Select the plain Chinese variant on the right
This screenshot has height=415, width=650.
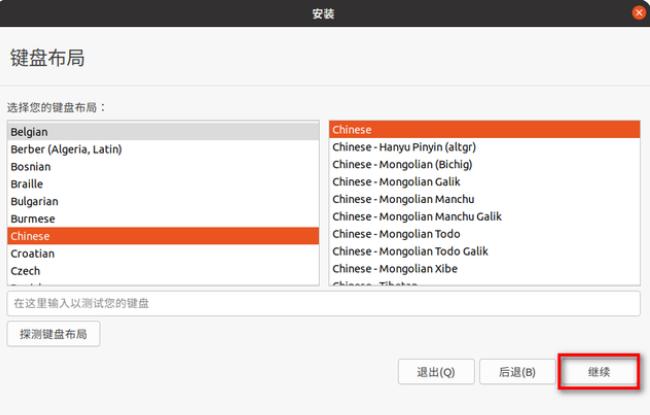tap(485, 130)
